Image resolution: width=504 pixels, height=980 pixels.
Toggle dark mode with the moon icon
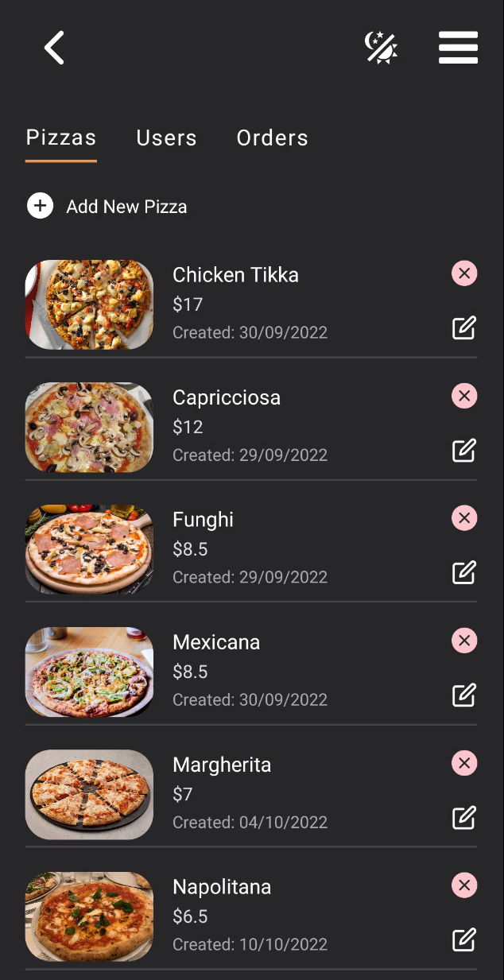[382, 48]
